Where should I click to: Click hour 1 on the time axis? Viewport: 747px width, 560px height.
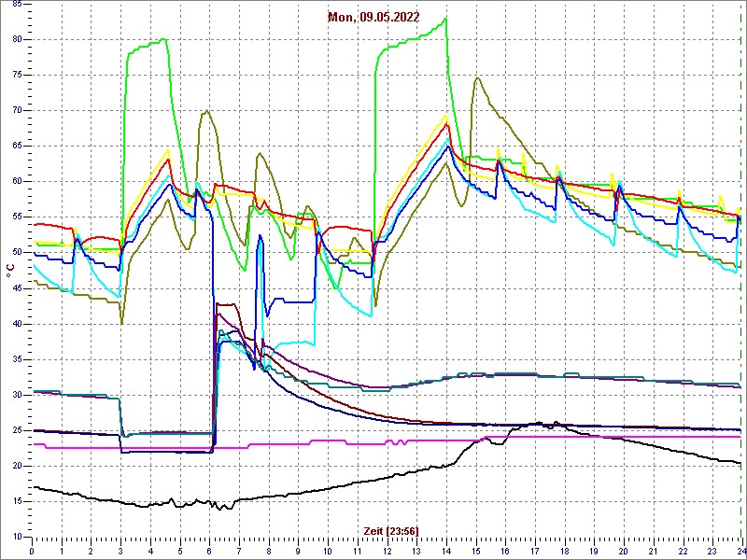[62, 551]
